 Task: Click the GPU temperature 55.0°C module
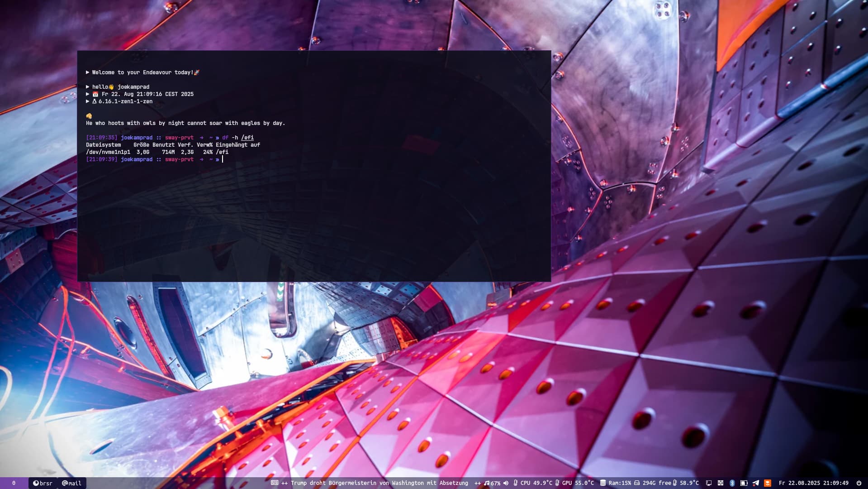click(574, 483)
